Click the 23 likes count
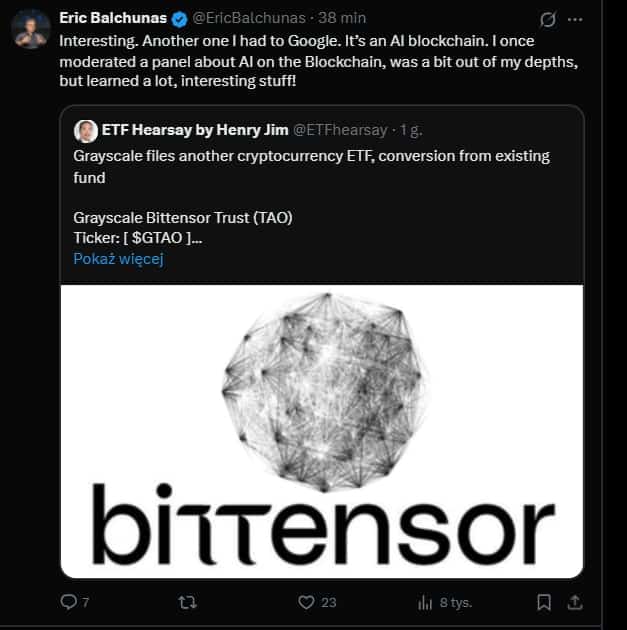Image resolution: width=627 pixels, height=630 pixels. 329,602
